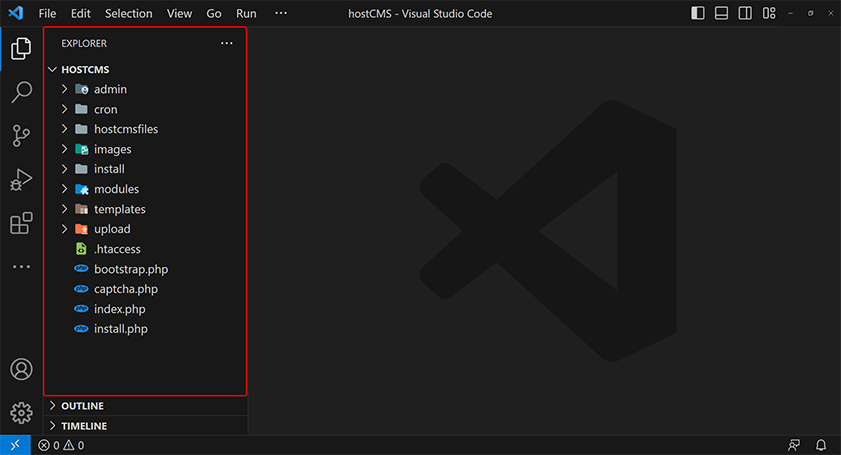This screenshot has width=841, height=455.
Task: Open the View menu
Action: point(179,13)
